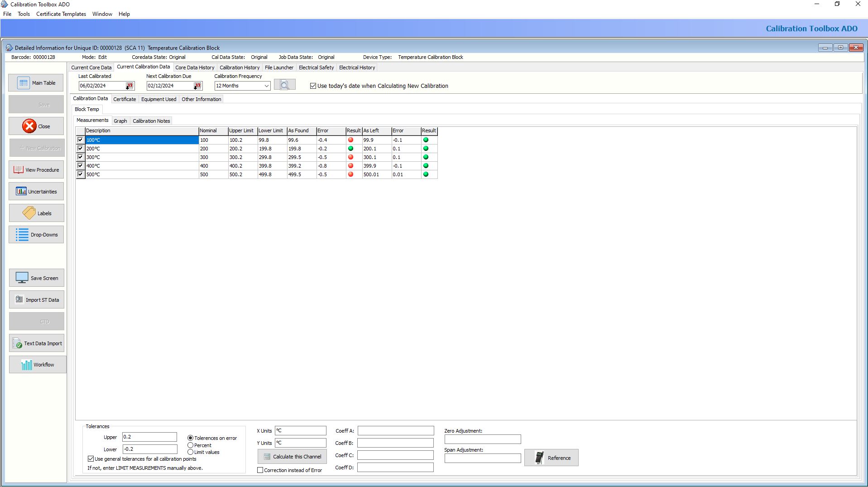This screenshot has width=868, height=487.
Task: Open the File Launcher tab
Action: pyautogui.click(x=279, y=68)
